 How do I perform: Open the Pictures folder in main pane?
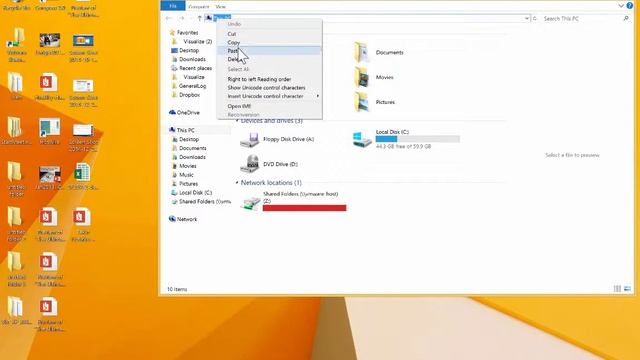coord(374,102)
